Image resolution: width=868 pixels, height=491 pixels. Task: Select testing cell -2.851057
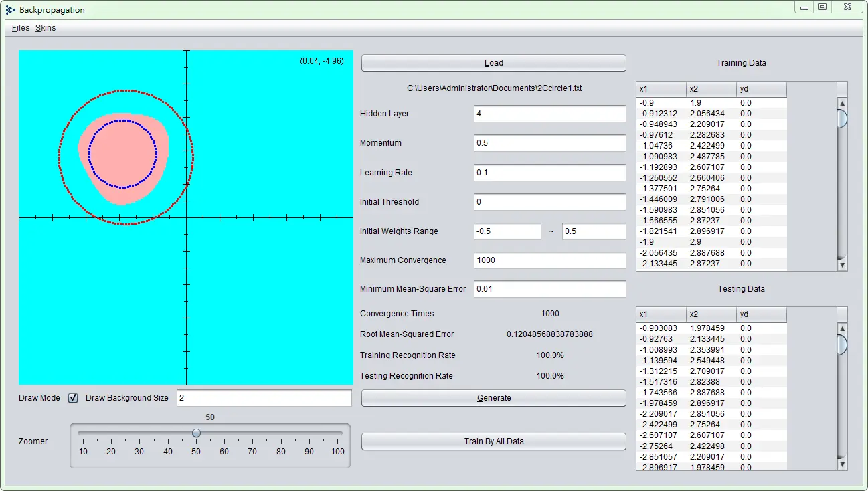click(x=661, y=457)
